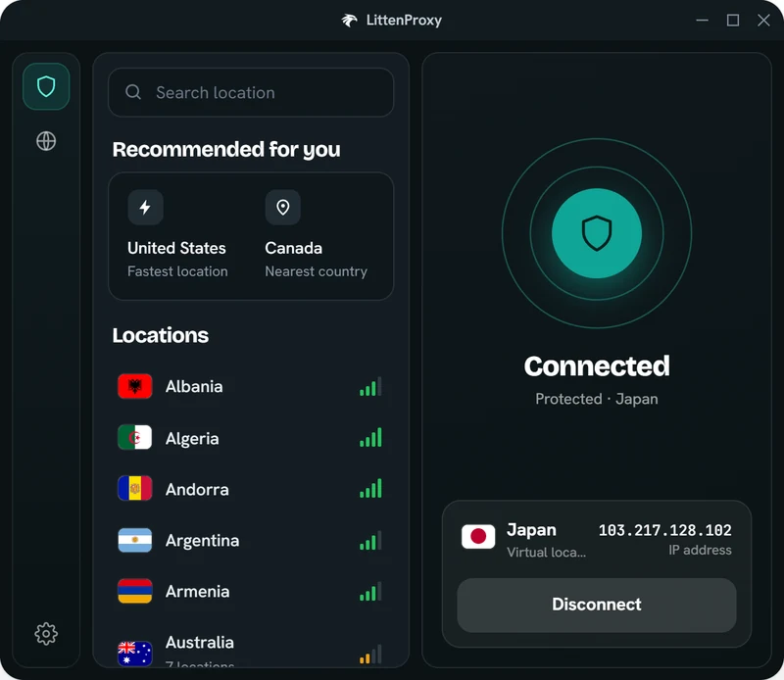
Task: Choose Armenia from locations list
Action: (250, 592)
